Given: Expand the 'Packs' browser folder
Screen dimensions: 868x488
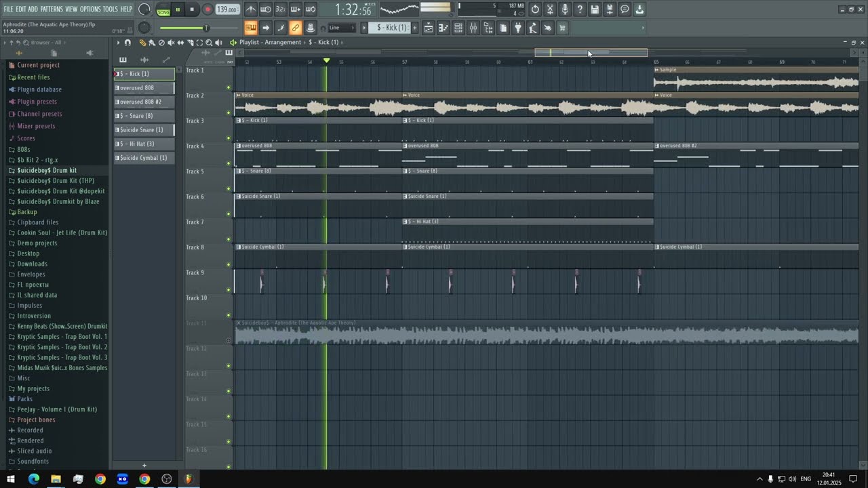Looking at the screenshot, I should [24, 399].
